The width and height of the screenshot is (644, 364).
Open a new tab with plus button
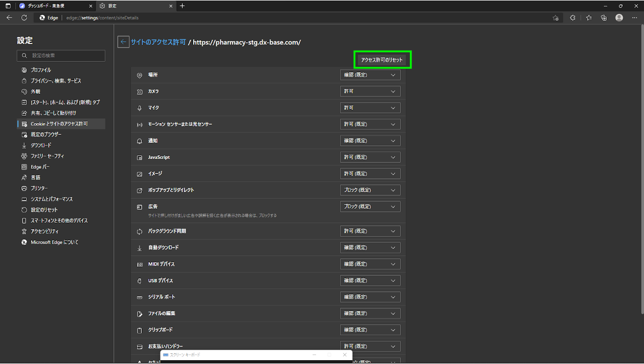point(182,6)
